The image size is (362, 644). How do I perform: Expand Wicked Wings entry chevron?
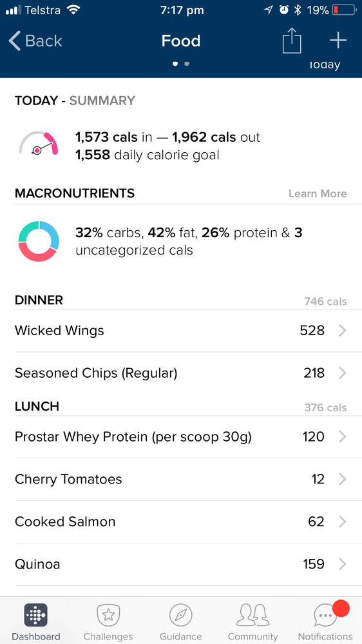343,331
